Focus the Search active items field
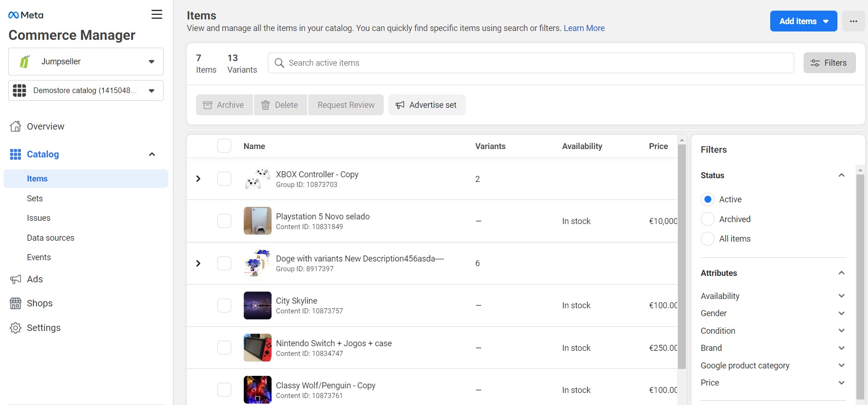 click(531, 63)
